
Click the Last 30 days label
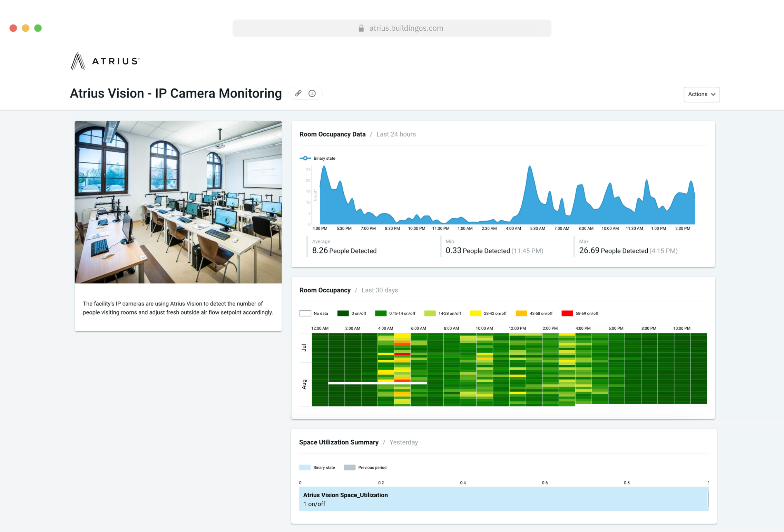tap(380, 290)
